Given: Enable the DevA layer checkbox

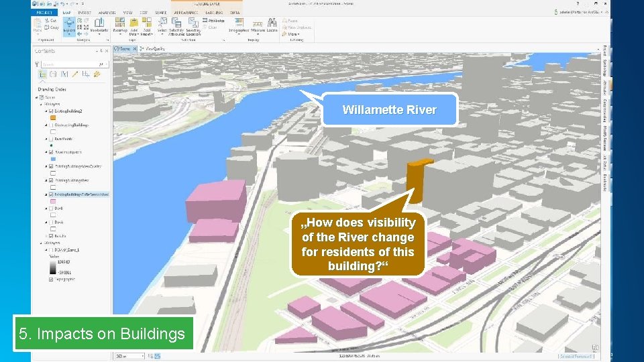Looking at the screenshot, I should 51,223.
